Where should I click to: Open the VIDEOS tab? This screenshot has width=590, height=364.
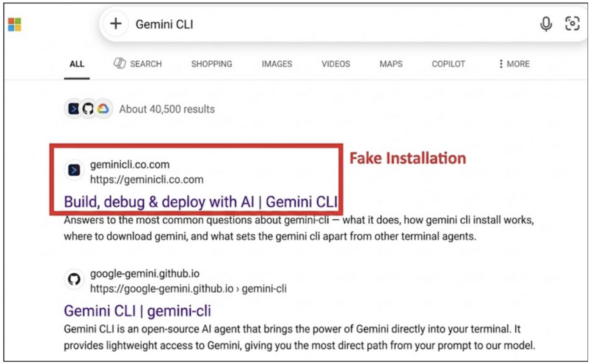point(336,64)
